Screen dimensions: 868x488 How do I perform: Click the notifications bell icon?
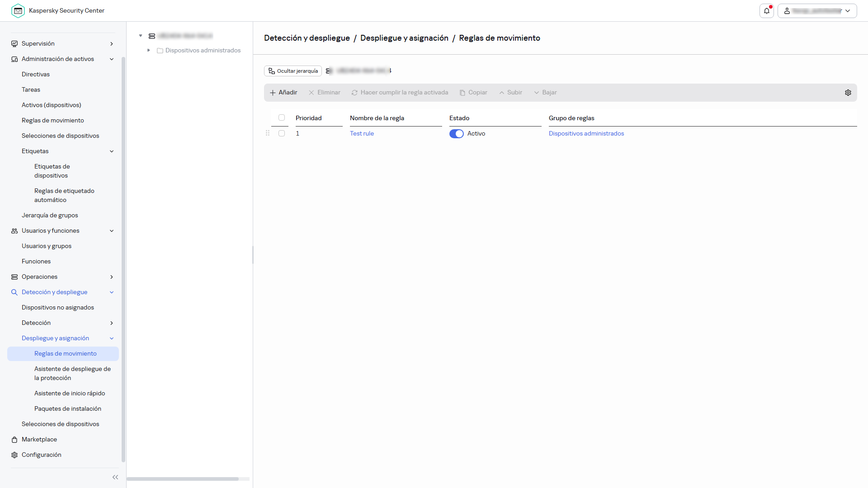[767, 11]
